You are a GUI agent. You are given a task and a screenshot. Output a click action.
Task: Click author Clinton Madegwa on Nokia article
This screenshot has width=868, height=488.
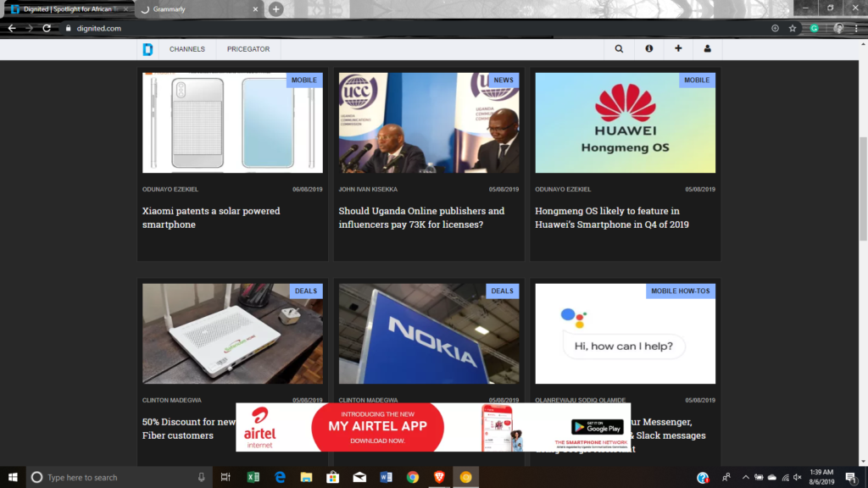pyautogui.click(x=368, y=400)
